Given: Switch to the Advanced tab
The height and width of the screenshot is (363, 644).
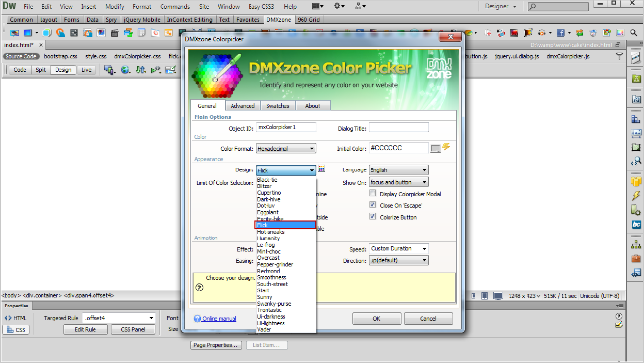Looking at the screenshot, I should click(x=243, y=106).
